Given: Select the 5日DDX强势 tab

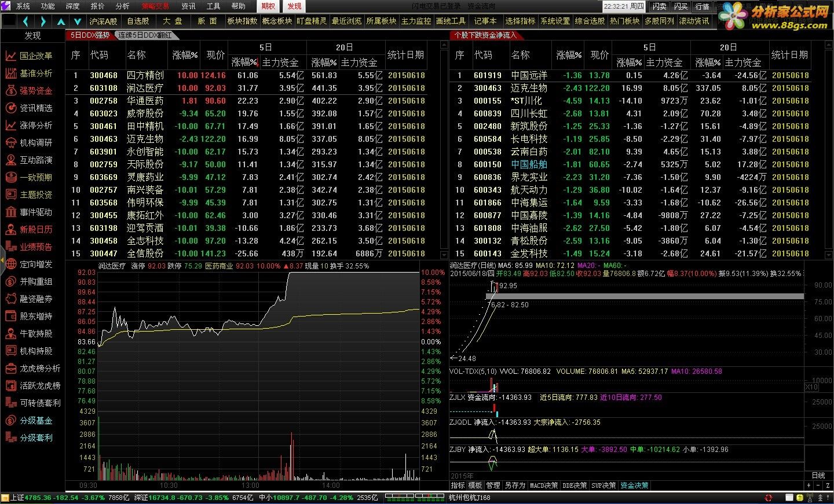Looking at the screenshot, I should click(x=90, y=35).
